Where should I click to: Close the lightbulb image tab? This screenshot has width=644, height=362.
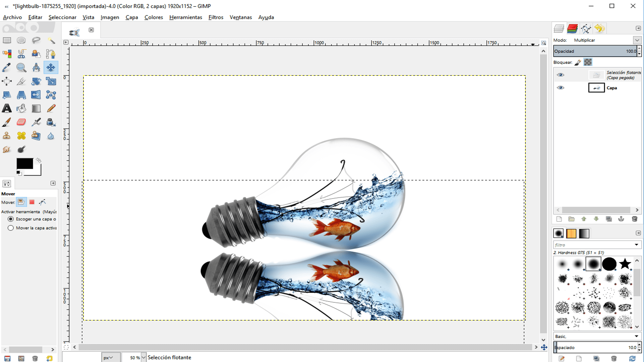[x=91, y=30]
